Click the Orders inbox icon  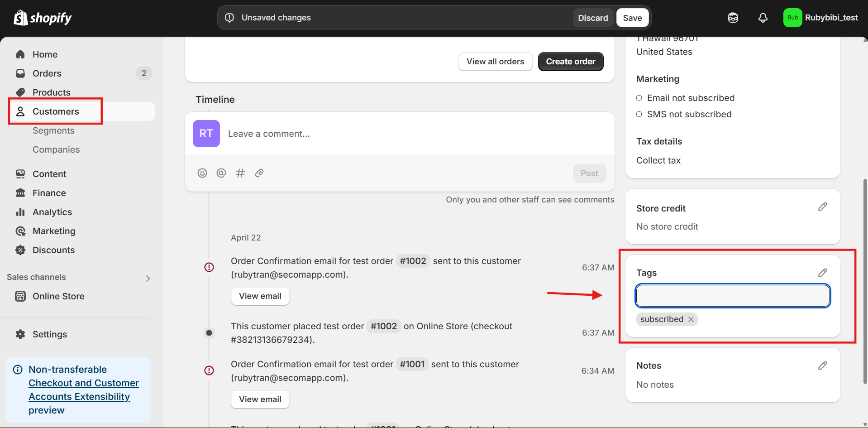point(20,73)
